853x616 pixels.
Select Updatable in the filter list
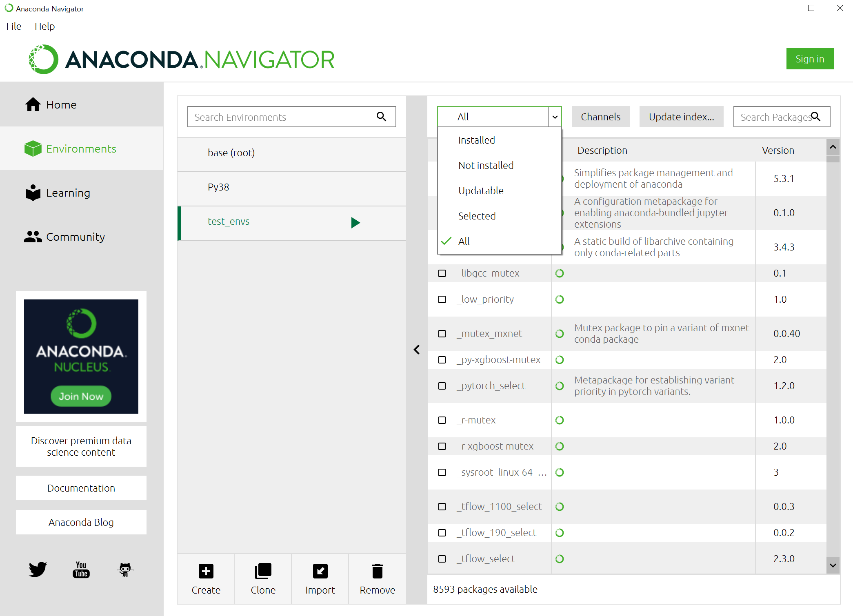tap(481, 191)
